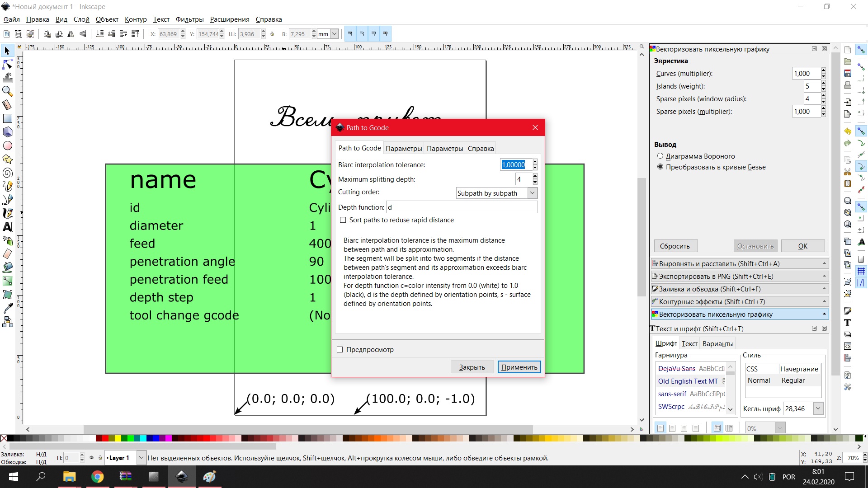Click the Сбросить button
Viewport: 868px width, 488px height.
click(675, 246)
